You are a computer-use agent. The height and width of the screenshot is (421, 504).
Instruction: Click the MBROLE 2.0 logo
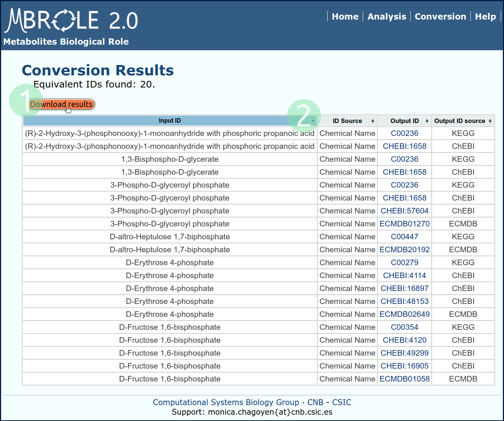(72, 21)
